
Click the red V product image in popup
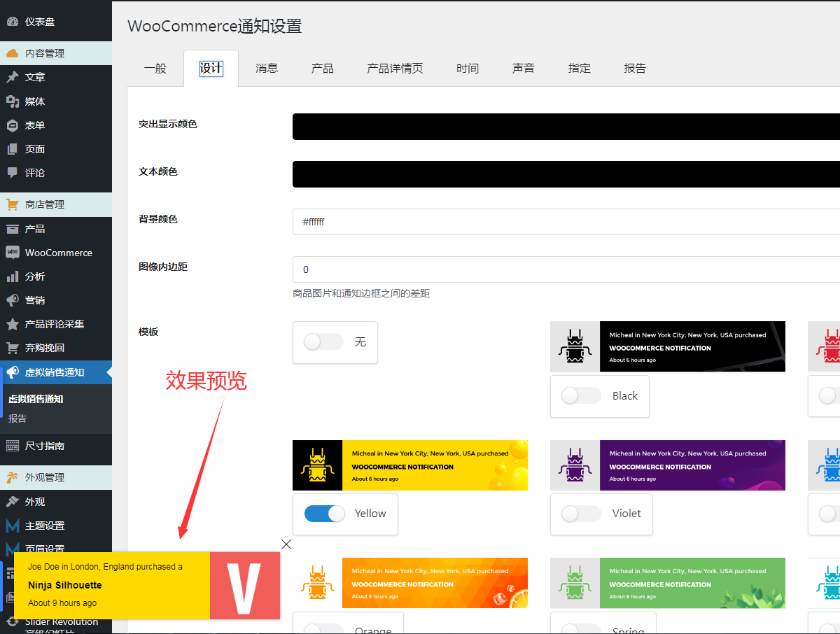coord(245,586)
